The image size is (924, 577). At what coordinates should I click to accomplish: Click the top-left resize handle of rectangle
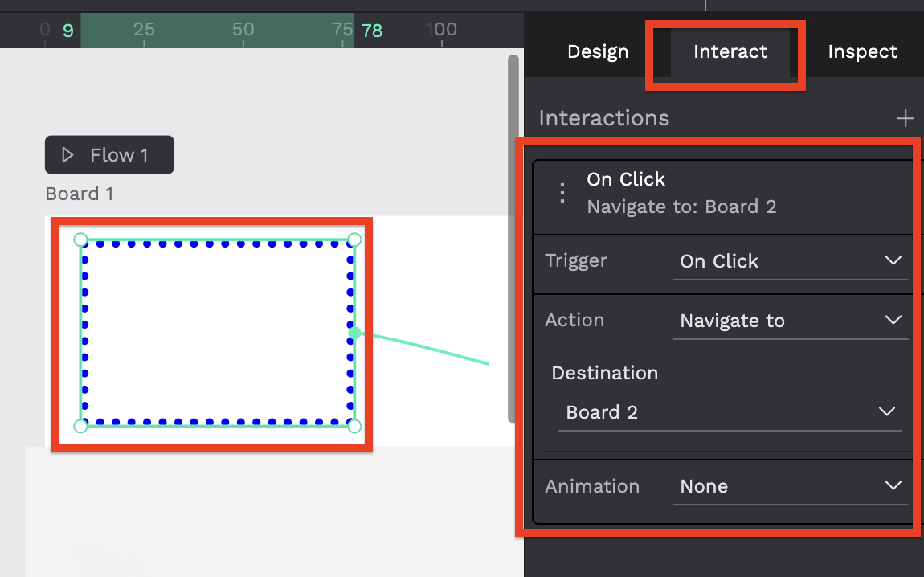click(80, 239)
